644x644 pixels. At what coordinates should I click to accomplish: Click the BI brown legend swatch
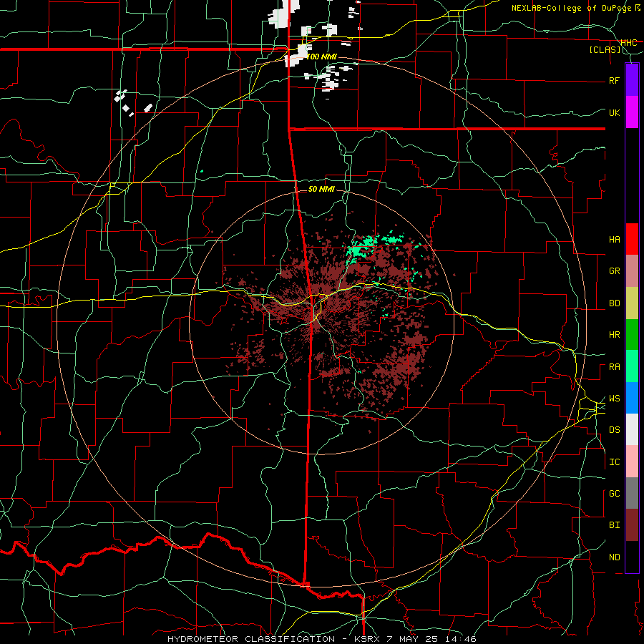632,525
